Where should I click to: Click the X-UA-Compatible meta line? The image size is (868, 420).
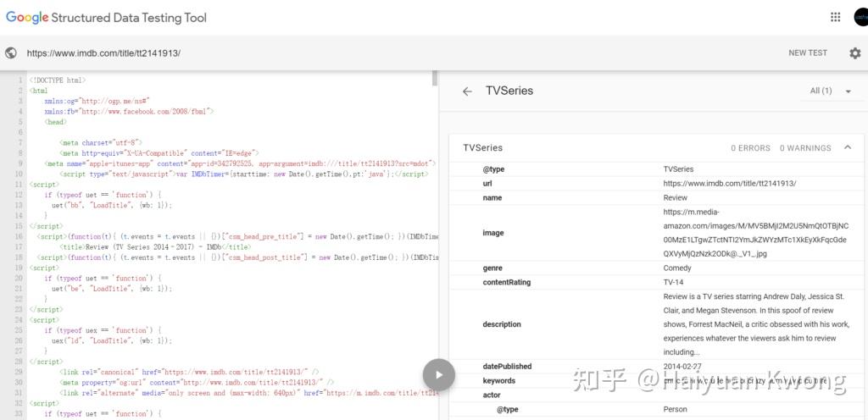tap(159, 153)
